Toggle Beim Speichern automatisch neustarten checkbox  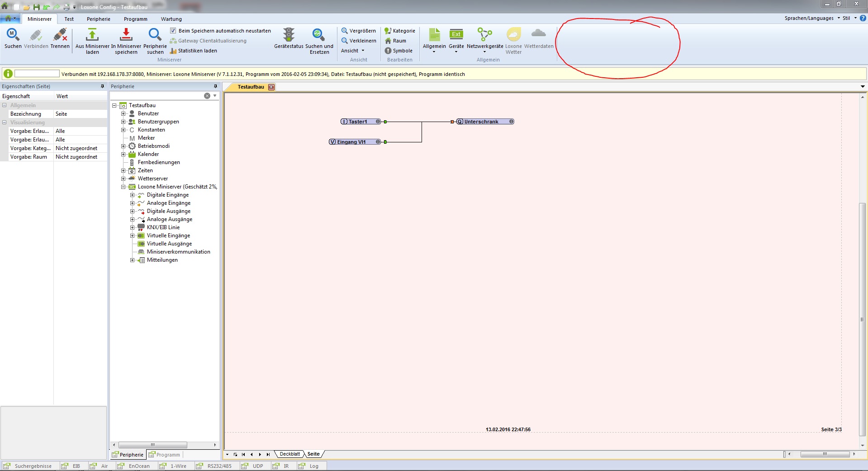(173, 31)
